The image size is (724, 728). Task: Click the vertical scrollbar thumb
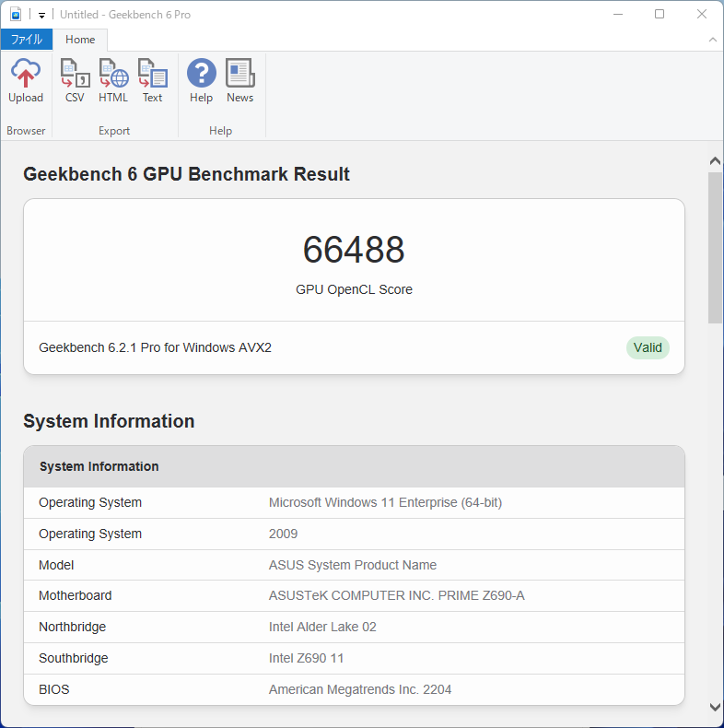click(715, 247)
